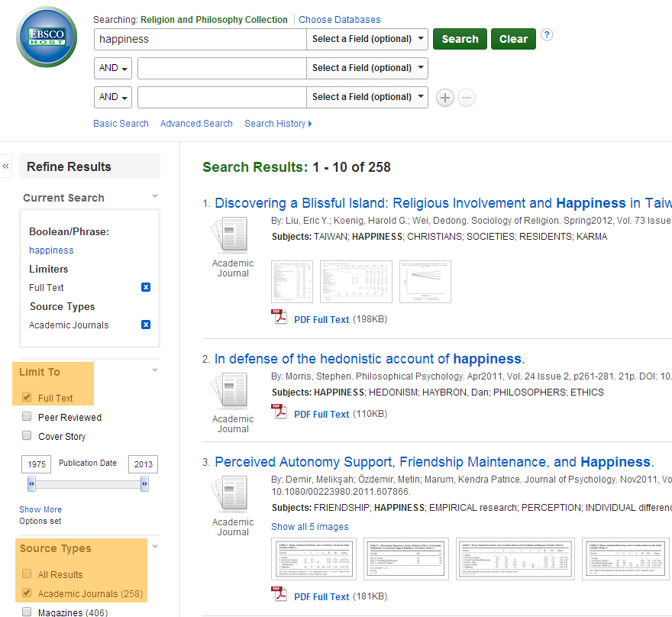Open the search help question mark icon

[547, 34]
